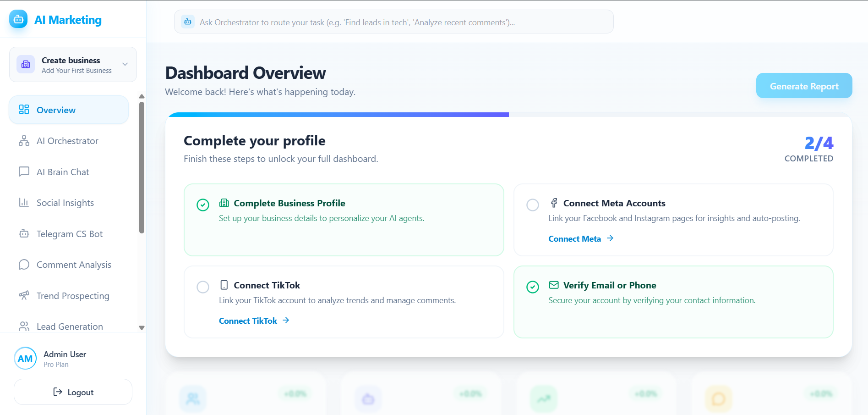Click the building icon beside Complete Business Profile
The image size is (868, 415).
(224, 203)
